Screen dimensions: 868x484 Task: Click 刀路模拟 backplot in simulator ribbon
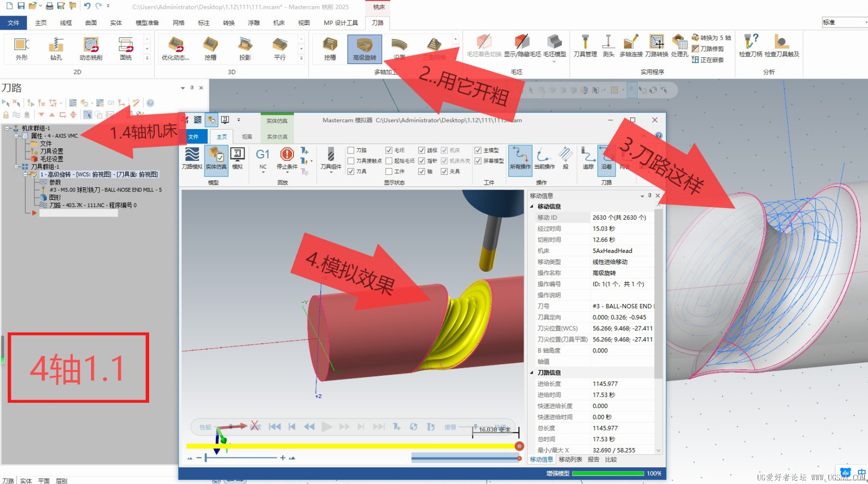(192, 159)
